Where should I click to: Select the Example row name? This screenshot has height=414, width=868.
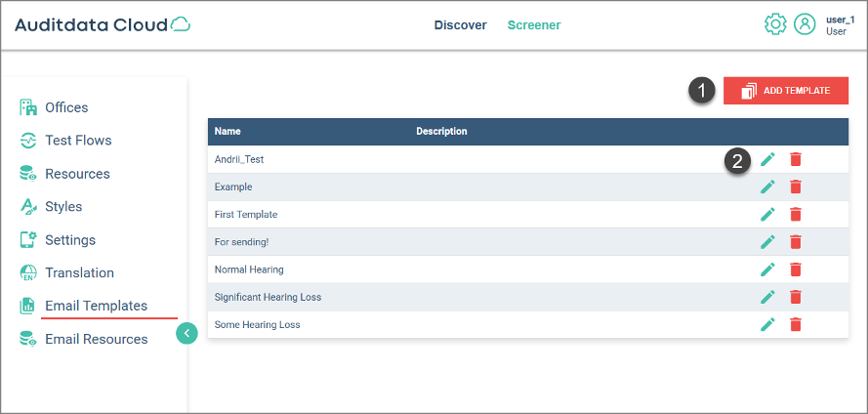[x=233, y=187]
